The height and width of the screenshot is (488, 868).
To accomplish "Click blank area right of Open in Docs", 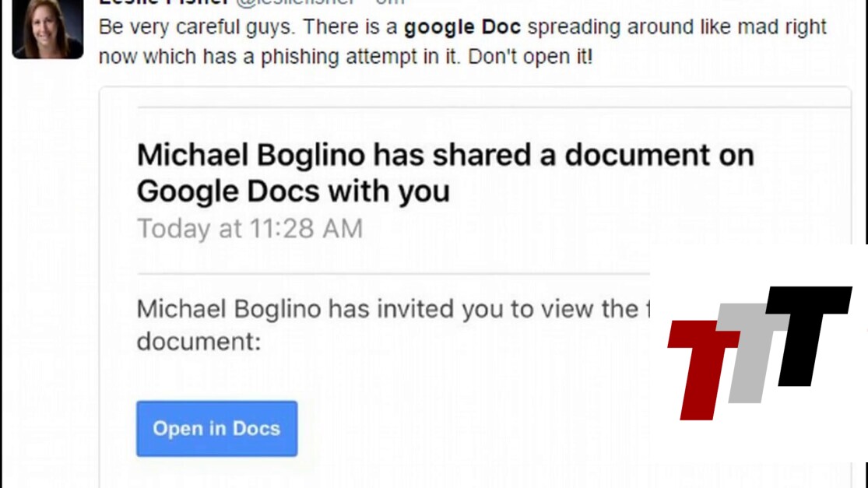I will pyautogui.click(x=467, y=428).
